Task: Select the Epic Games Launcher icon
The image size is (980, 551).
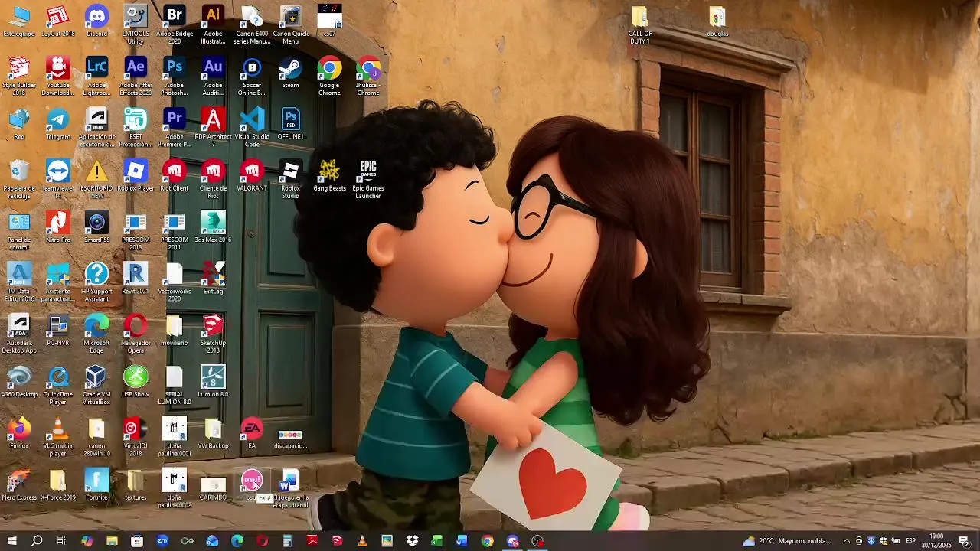Action: pyautogui.click(x=368, y=180)
